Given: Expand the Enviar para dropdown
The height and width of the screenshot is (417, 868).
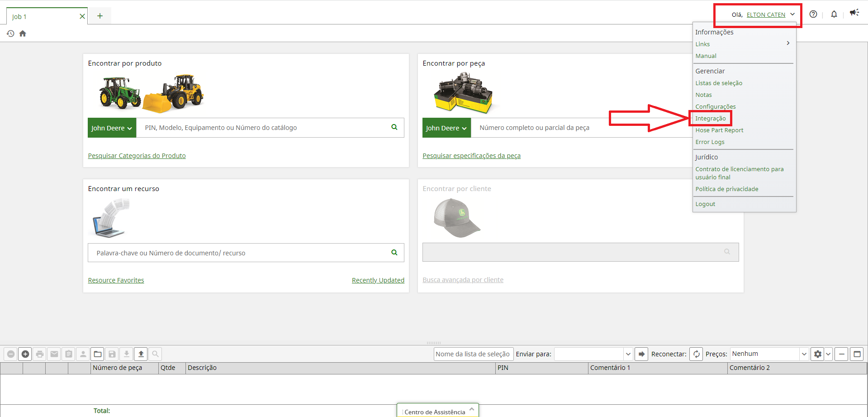Looking at the screenshot, I should click(628, 354).
